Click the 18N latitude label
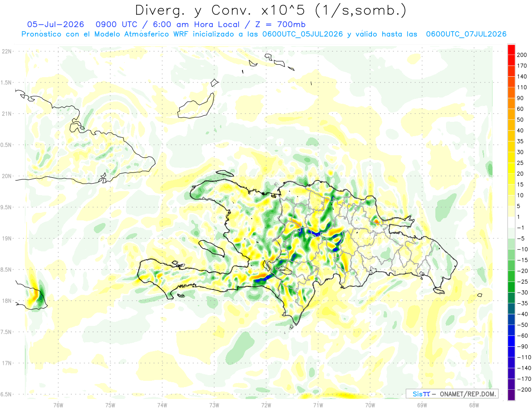 coord(7,301)
